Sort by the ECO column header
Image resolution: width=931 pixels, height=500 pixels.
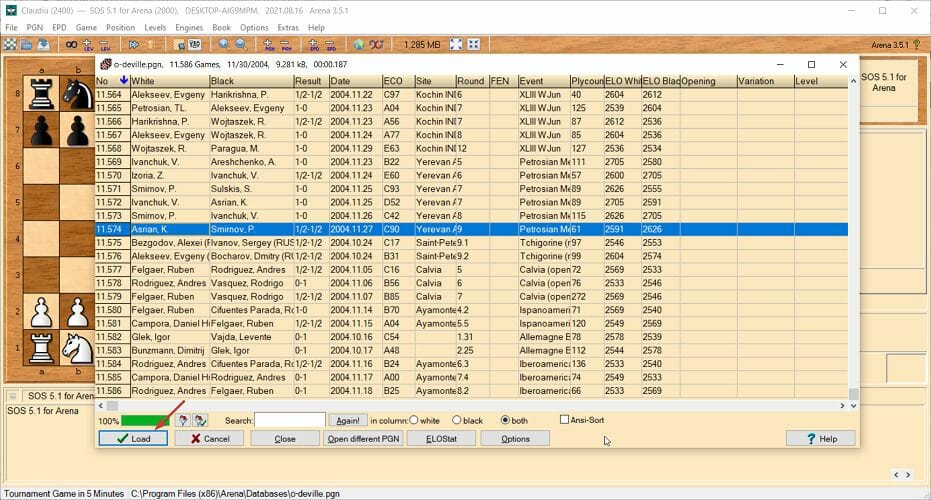point(398,81)
